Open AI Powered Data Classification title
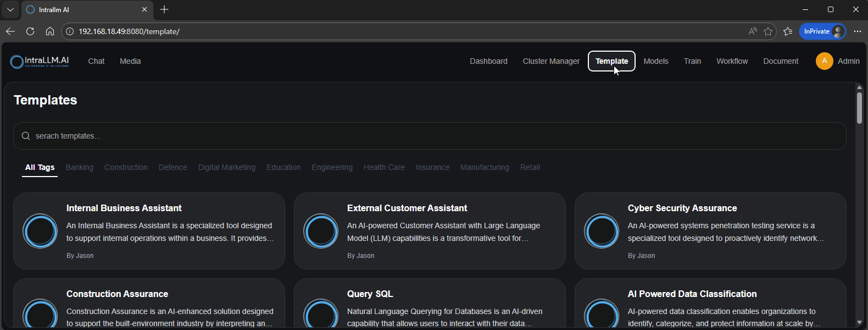 [692, 294]
